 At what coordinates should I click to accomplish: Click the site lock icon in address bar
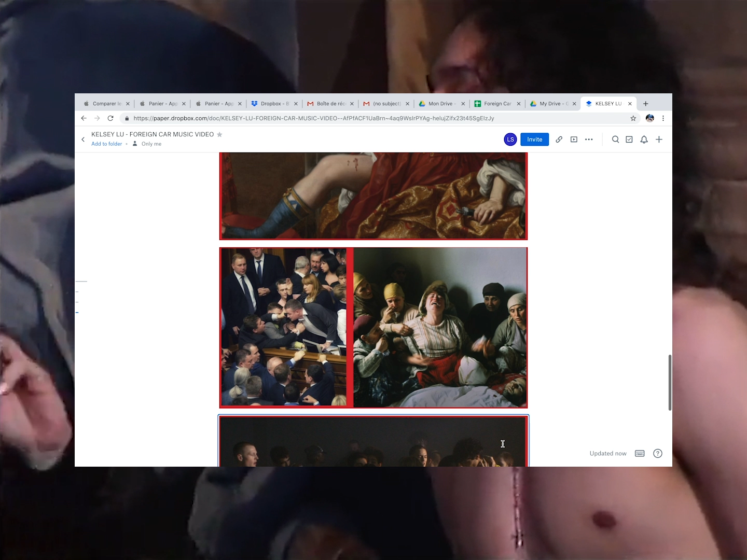coord(127,118)
